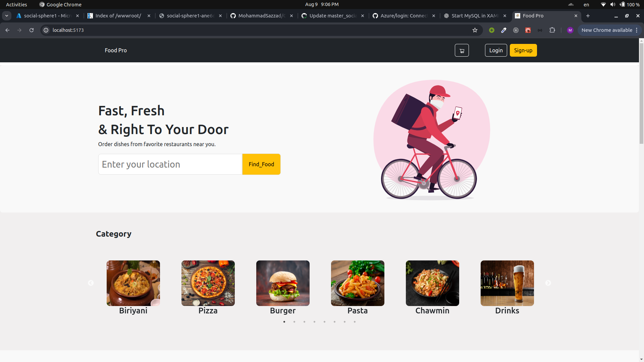Viewport: 644px width, 362px height.
Task: Select the eighth carousel pagination dot
Action: pos(355,322)
